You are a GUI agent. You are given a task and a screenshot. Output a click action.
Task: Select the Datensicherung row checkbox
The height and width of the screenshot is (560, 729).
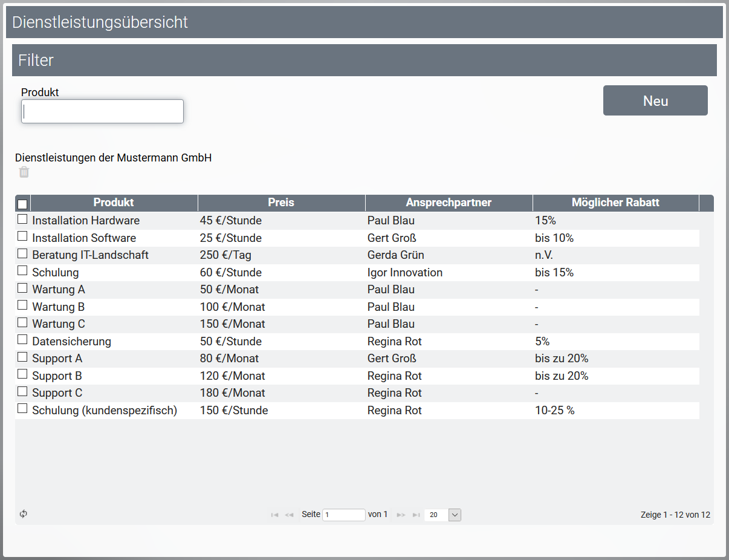click(22, 340)
